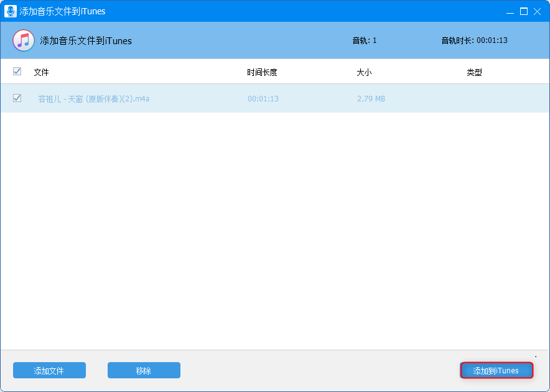The width and height of the screenshot is (550, 392).
Task: Maximize the 添加音乐文件到iTunes window
Action: (x=523, y=11)
